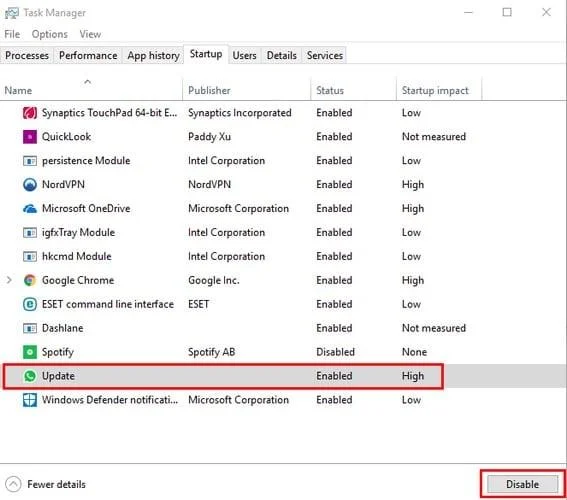Select the Startup tab
Image resolution: width=567 pixels, height=500 pixels.
[x=206, y=54]
